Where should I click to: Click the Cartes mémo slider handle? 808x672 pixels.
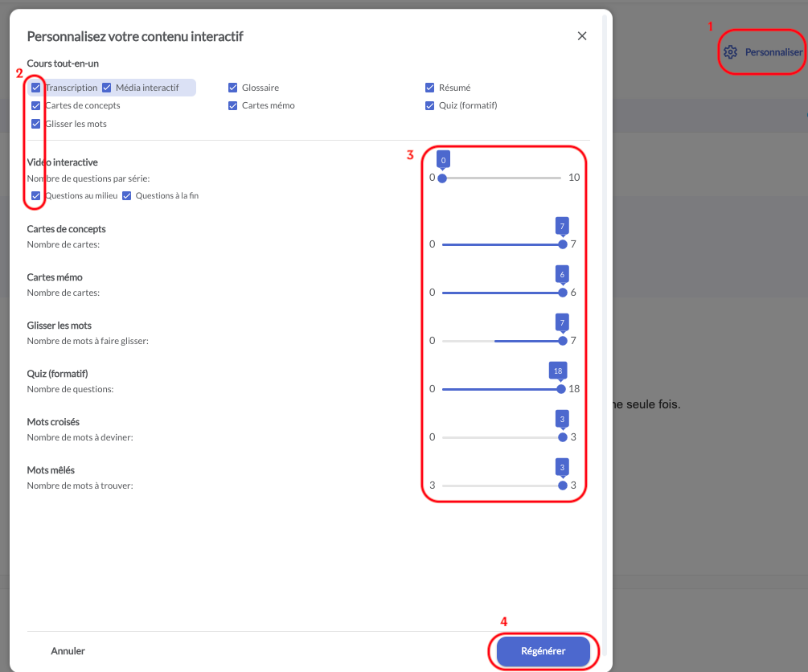[x=563, y=293]
